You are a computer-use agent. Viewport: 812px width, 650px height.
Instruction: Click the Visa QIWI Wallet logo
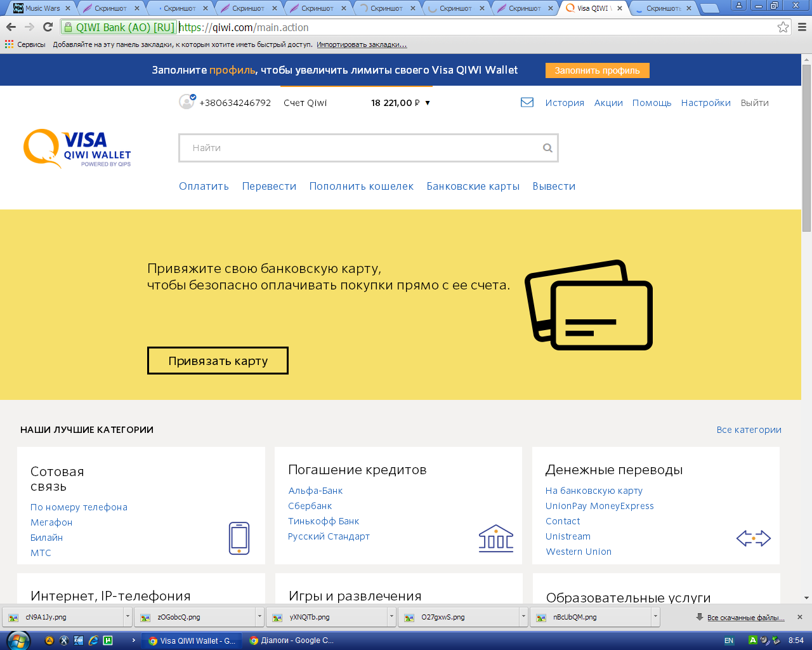click(x=77, y=149)
